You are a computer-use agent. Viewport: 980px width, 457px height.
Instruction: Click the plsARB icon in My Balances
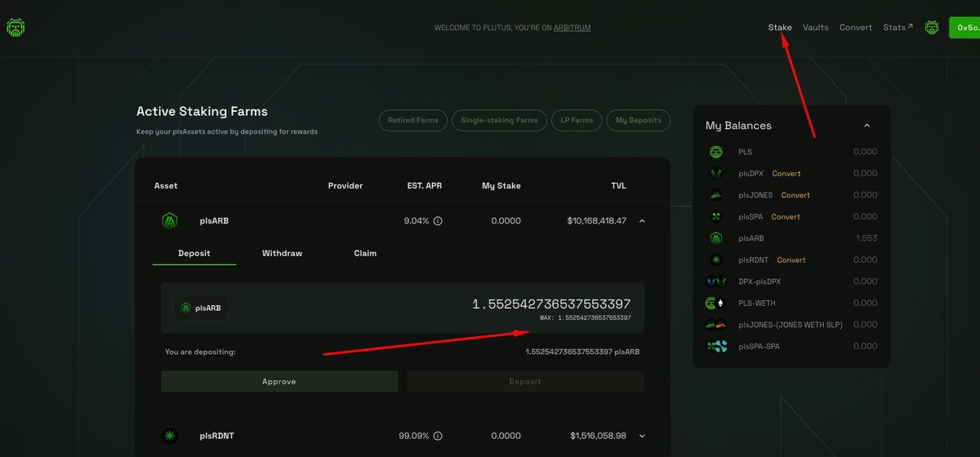[x=715, y=238]
